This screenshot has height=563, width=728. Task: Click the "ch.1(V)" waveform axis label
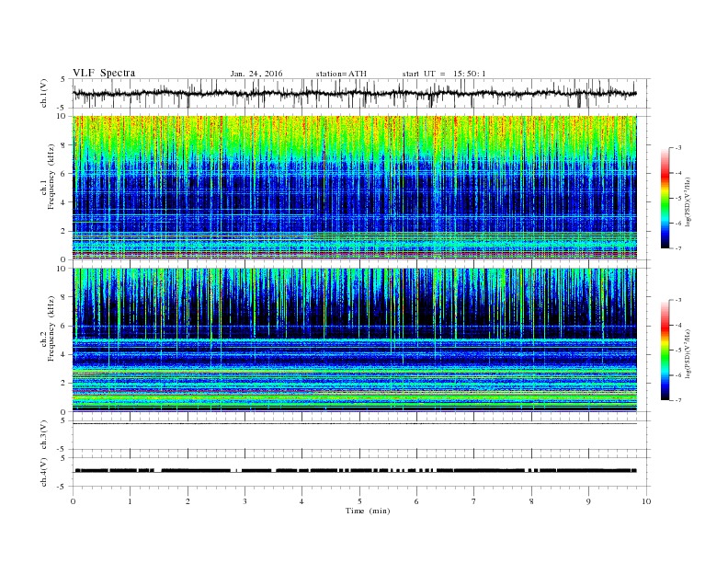pos(44,93)
